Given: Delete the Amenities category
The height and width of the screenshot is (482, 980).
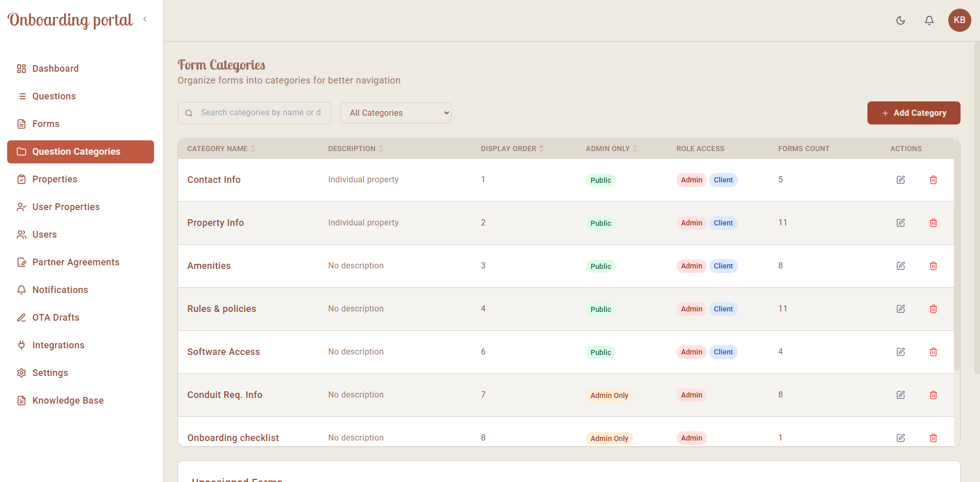Looking at the screenshot, I should [933, 266].
